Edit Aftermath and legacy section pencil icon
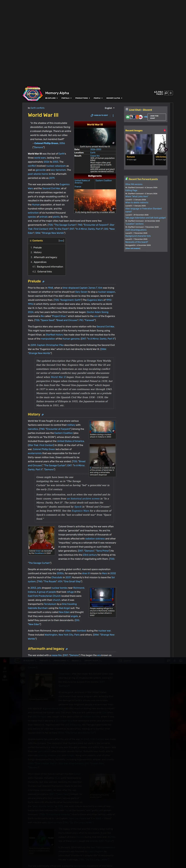186x868 pixels. click(x=67, y=649)
